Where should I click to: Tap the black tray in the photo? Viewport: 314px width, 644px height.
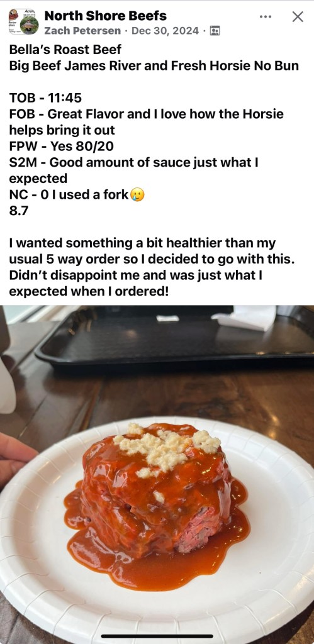(x=175, y=336)
